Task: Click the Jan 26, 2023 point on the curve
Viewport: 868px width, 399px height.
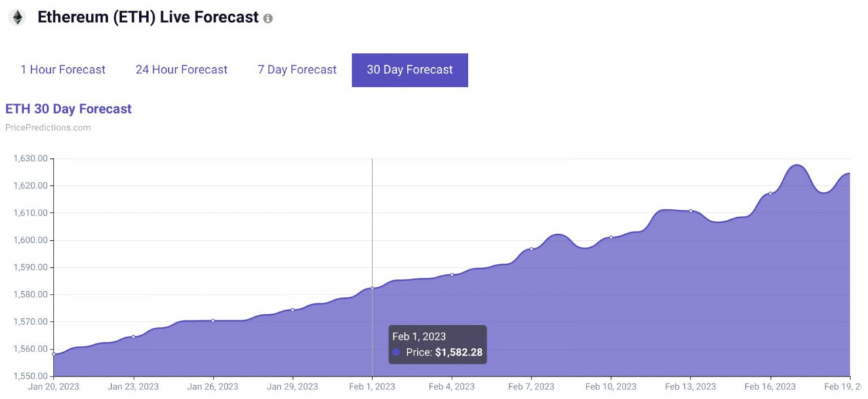Action: click(213, 320)
